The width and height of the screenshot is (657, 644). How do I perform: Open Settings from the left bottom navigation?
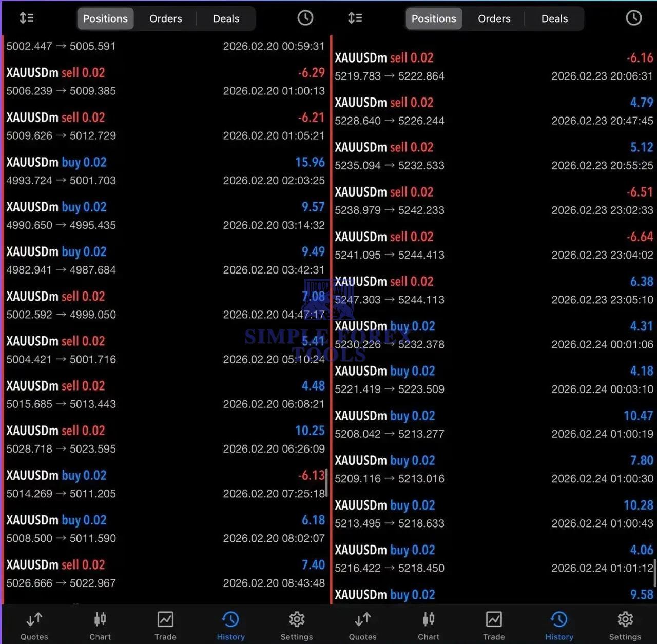click(x=297, y=623)
